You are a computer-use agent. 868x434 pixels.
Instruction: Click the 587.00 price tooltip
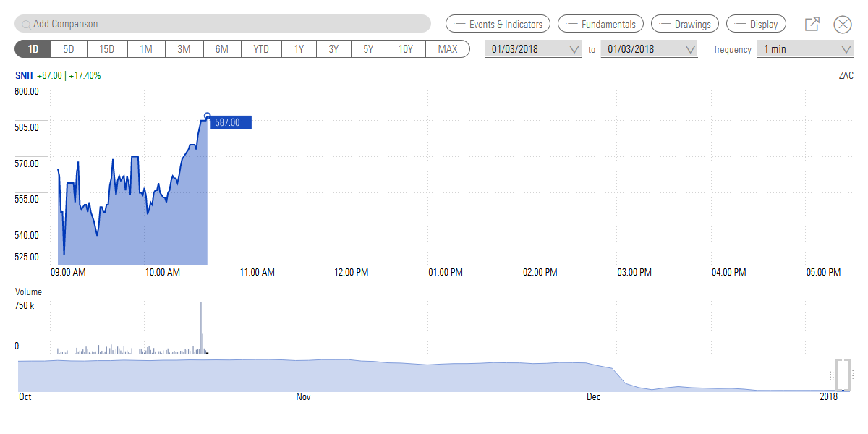click(227, 122)
